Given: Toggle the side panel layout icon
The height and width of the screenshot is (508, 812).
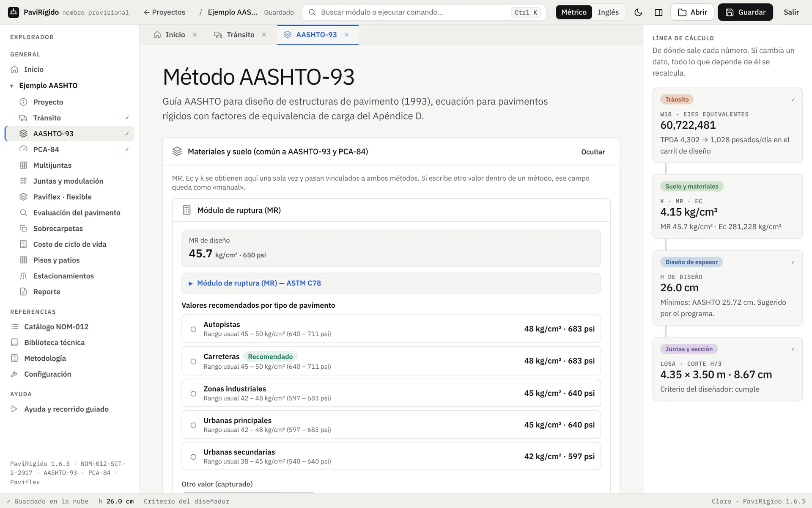Looking at the screenshot, I should click(x=658, y=12).
